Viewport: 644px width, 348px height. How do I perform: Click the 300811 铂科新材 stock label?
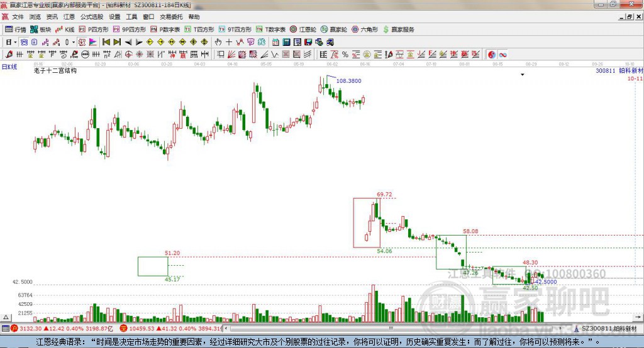click(619, 71)
